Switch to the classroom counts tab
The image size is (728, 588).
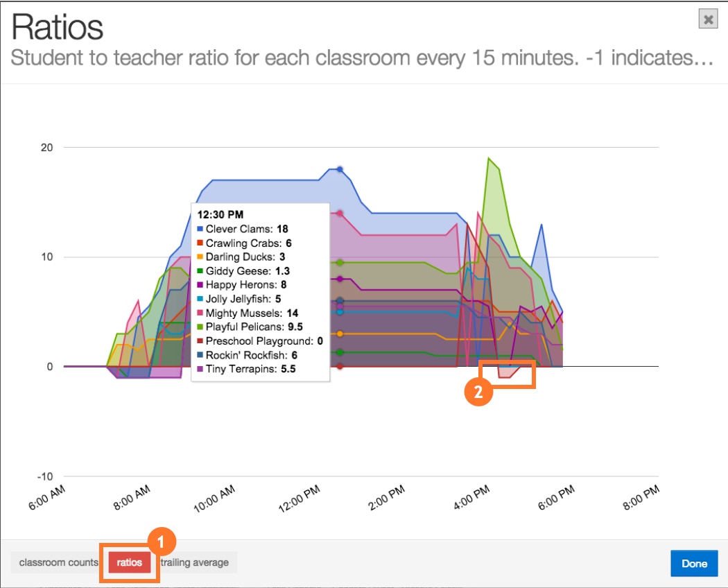point(58,562)
